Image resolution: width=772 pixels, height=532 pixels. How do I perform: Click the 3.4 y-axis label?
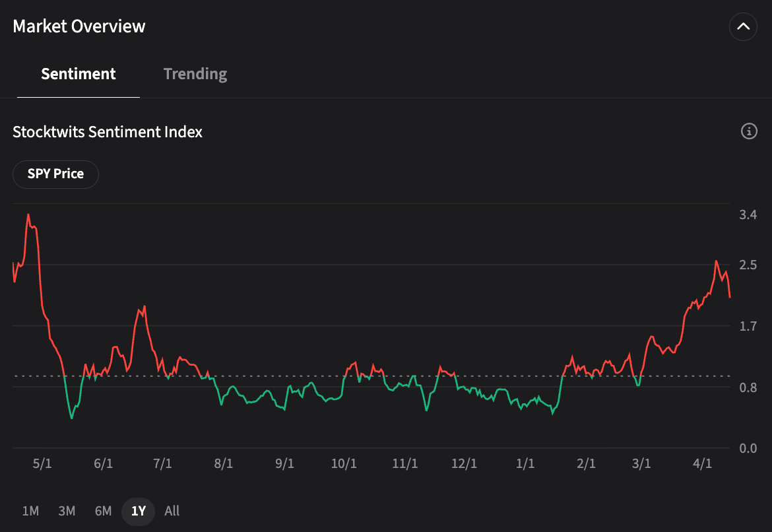[748, 215]
